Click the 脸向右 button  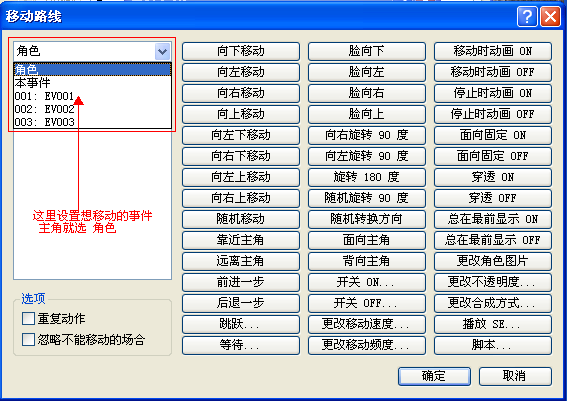pyautogui.click(x=367, y=93)
